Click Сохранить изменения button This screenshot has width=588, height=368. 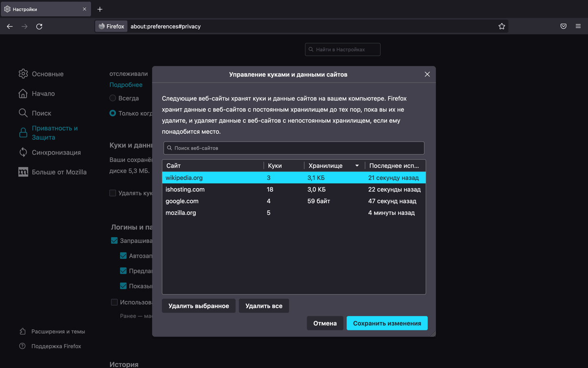387,323
